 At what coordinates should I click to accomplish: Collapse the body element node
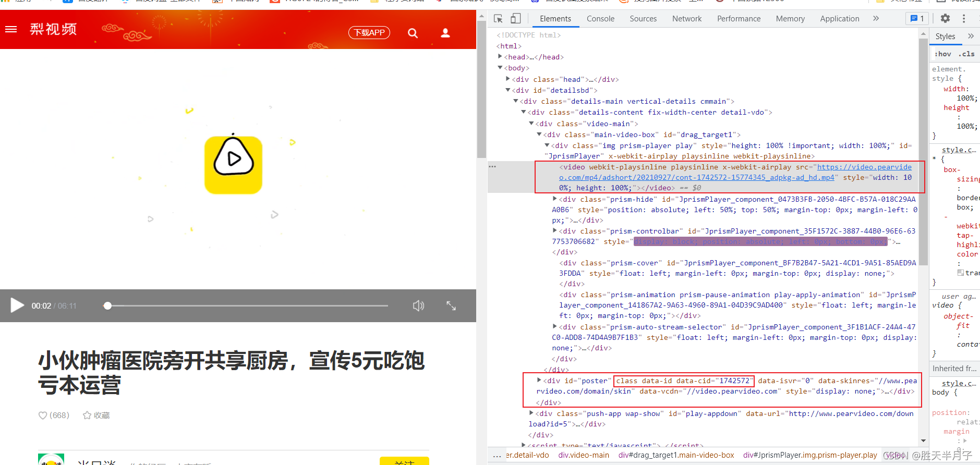pos(500,68)
